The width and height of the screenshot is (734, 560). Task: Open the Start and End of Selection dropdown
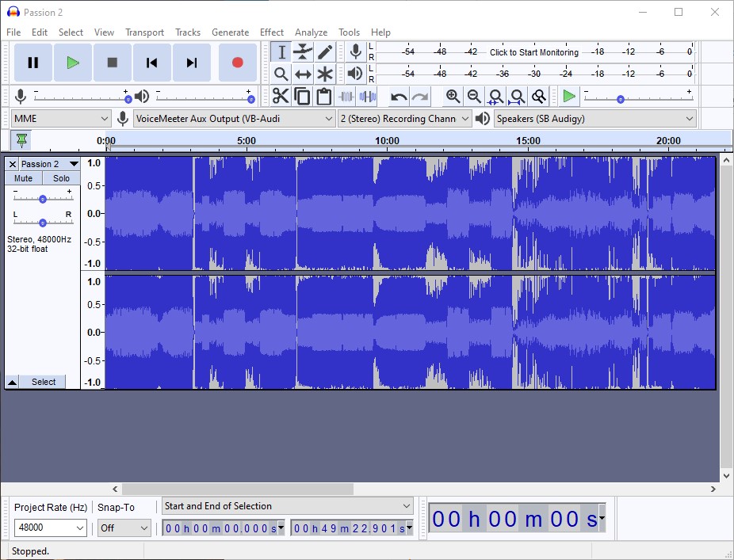(288, 506)
